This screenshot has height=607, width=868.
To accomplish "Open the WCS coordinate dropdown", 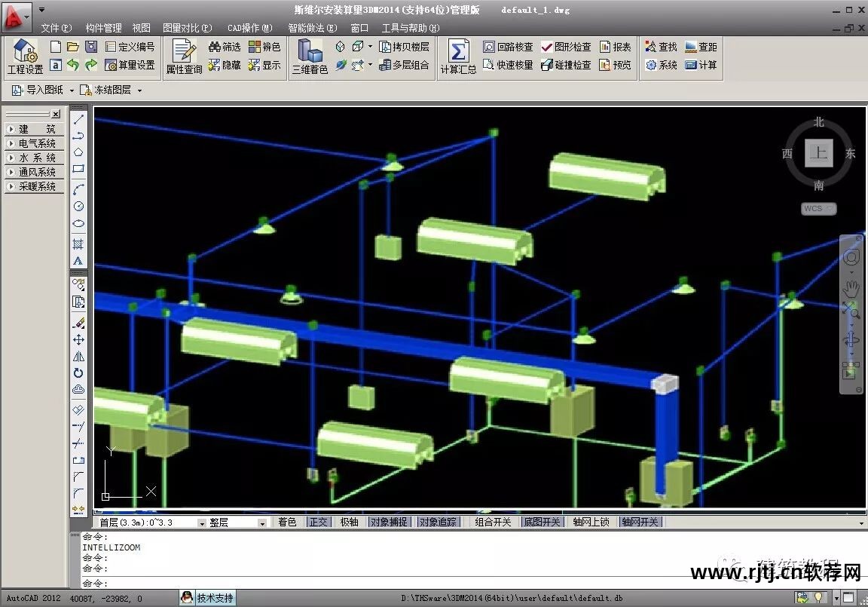I will coord(819,209).
